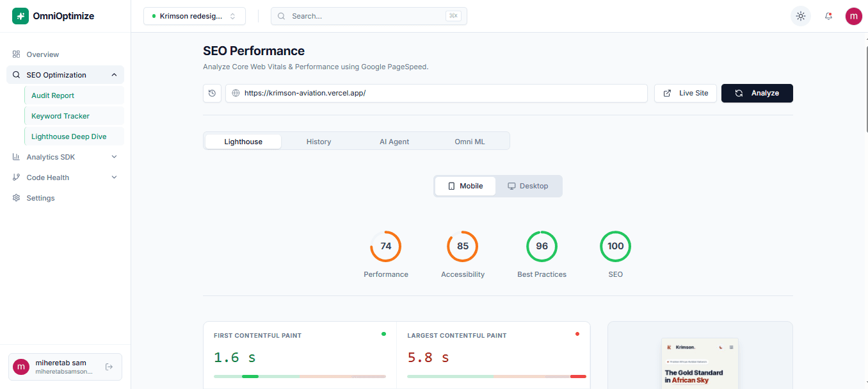868x389 pixels.
Task: Click the 5.8 s paint value
Action: 428,357
